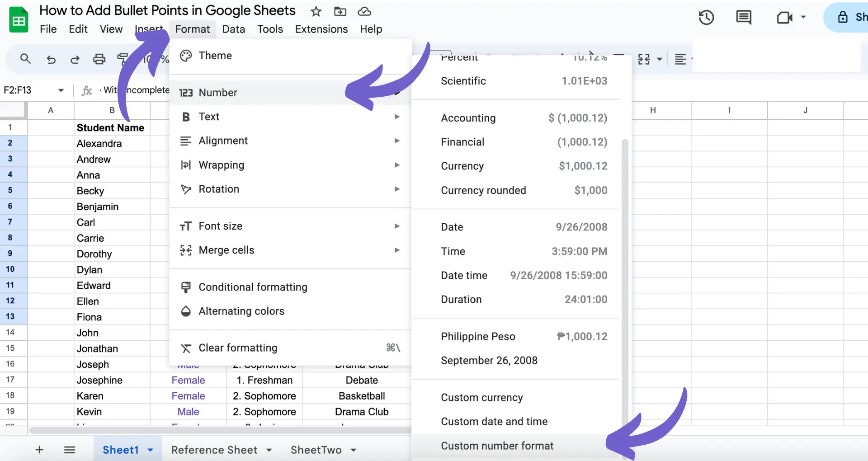The height and width of the screenshot is (461, 868).
Task: Choose Custom date and time
Action: tap(516, 421)
